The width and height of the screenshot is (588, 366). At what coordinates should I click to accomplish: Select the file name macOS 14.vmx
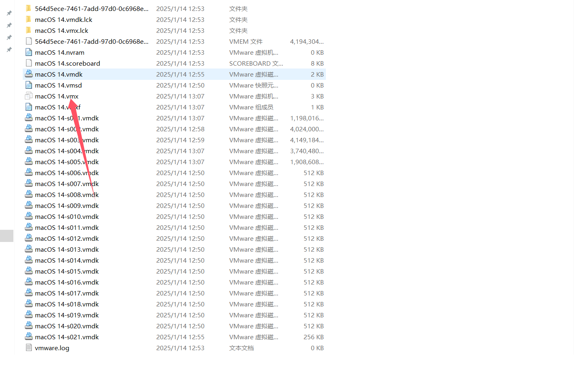(57, 96)
